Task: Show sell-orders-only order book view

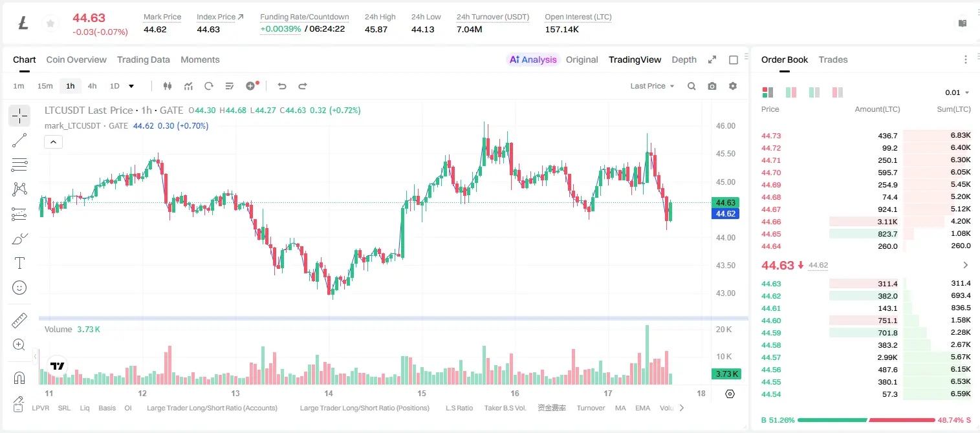Action: point(838,92)
